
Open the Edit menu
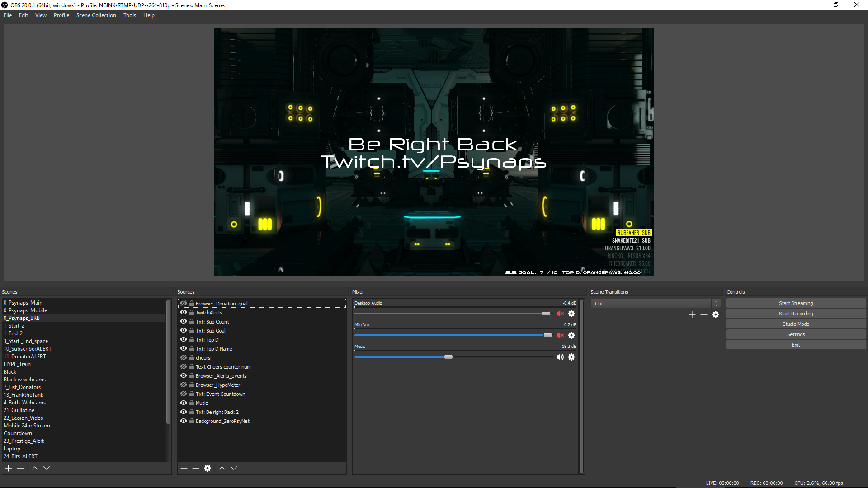pyautogui.click(x=24, y=15)
